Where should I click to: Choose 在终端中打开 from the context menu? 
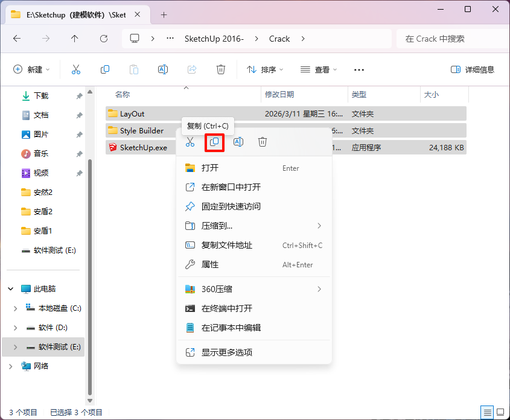[254, 308]
